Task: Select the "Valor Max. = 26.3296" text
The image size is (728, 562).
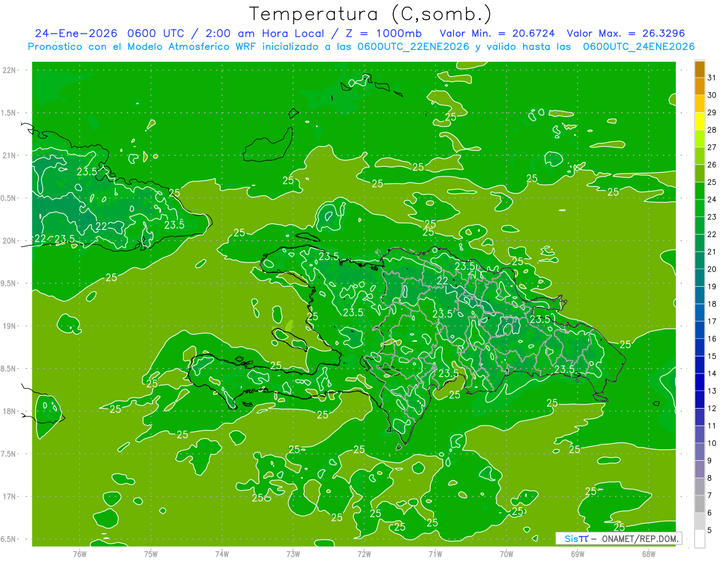Action: click(625, 33)
